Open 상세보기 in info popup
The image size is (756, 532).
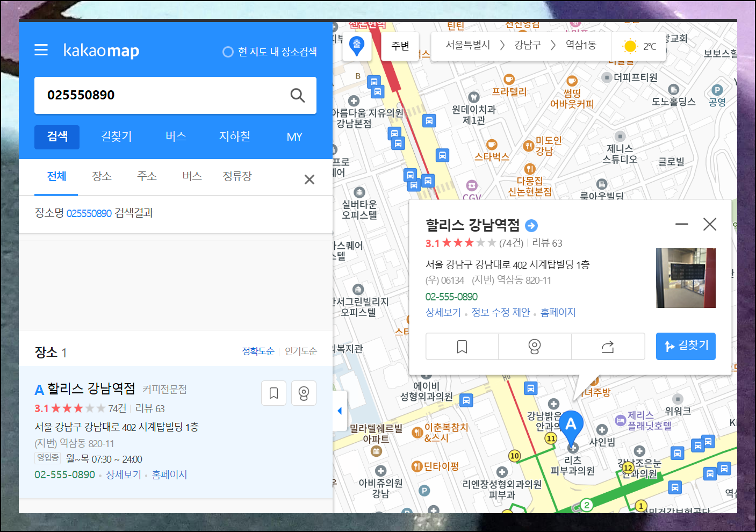443,312
